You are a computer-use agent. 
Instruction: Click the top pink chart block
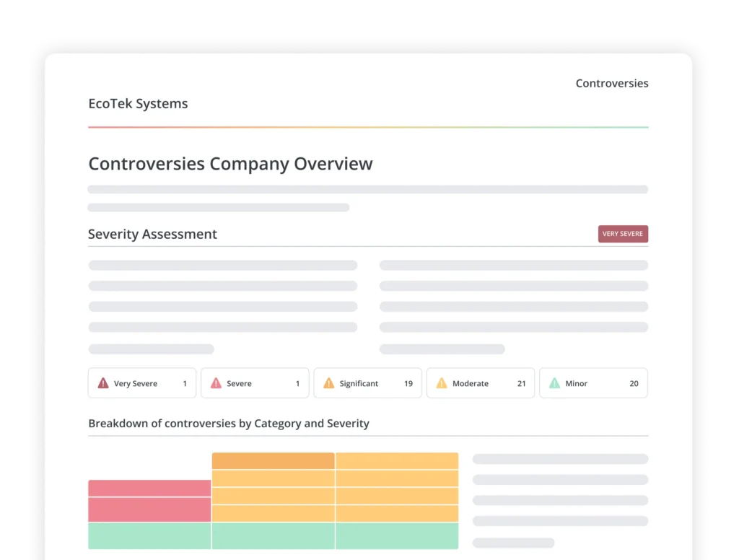(149, 488)
